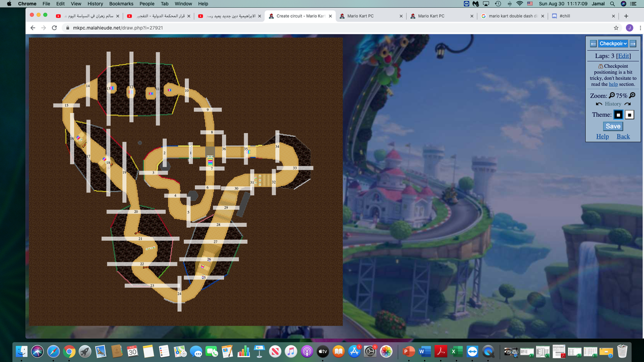Viewport: 644px width, 362px height.
Task: Open a new Chrome tab
Action: pos(626,16)
